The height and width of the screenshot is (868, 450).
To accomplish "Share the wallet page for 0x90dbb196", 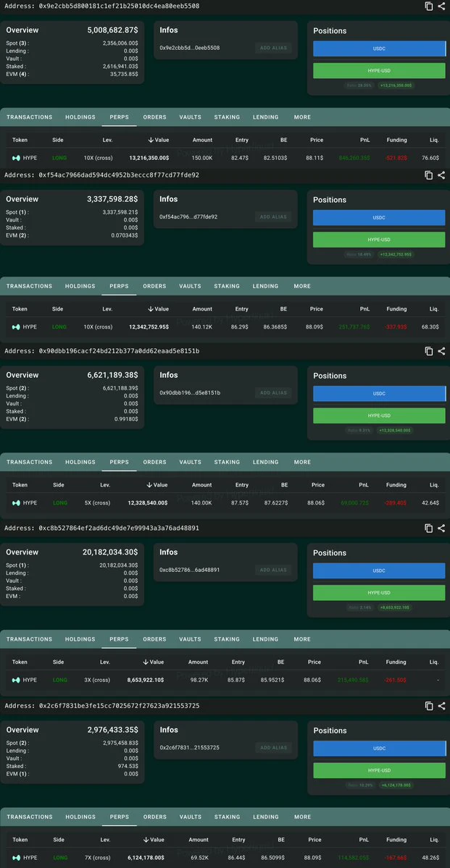I will [441, 351].
